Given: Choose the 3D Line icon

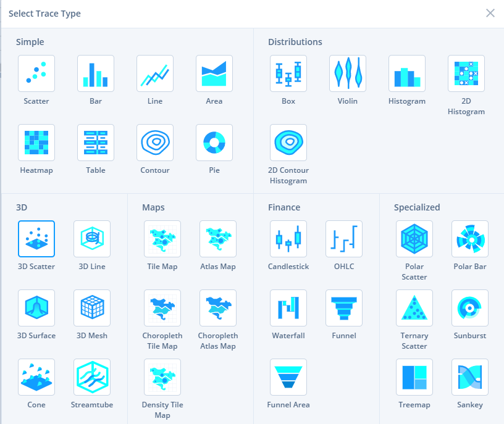Looking at the screenshot, I should click(92, 239).
